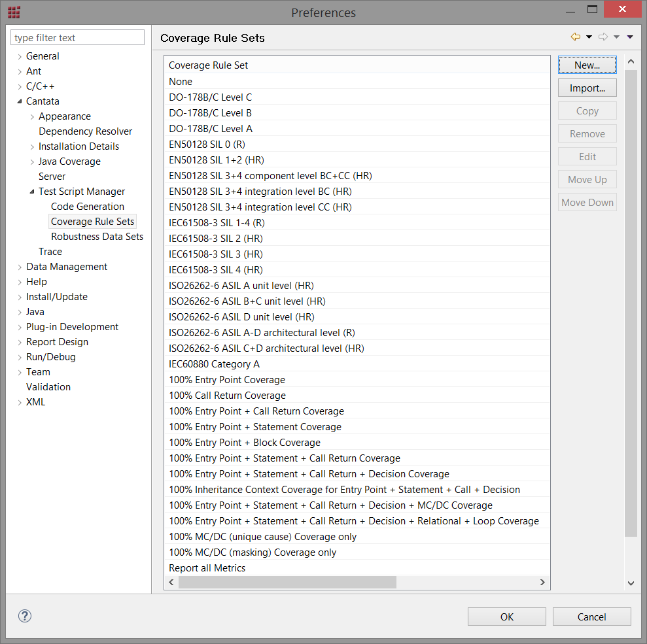
Task: Select ISO26262-6 ASIL C+D architectural level row
Action: (x=357, y=348)
